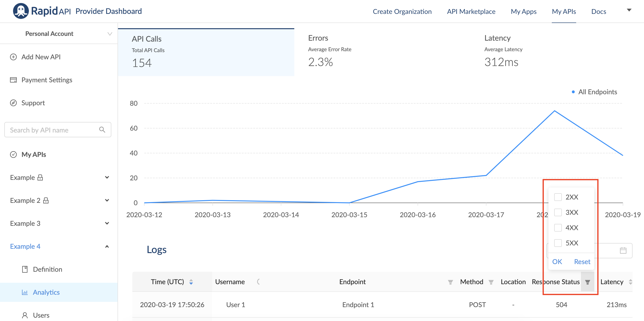Click the calendar date picker icon
644x321 pixels.
[623, 250]
